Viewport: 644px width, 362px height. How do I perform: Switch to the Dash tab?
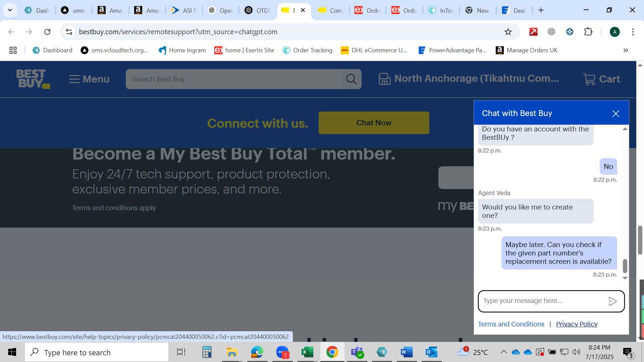38,10
